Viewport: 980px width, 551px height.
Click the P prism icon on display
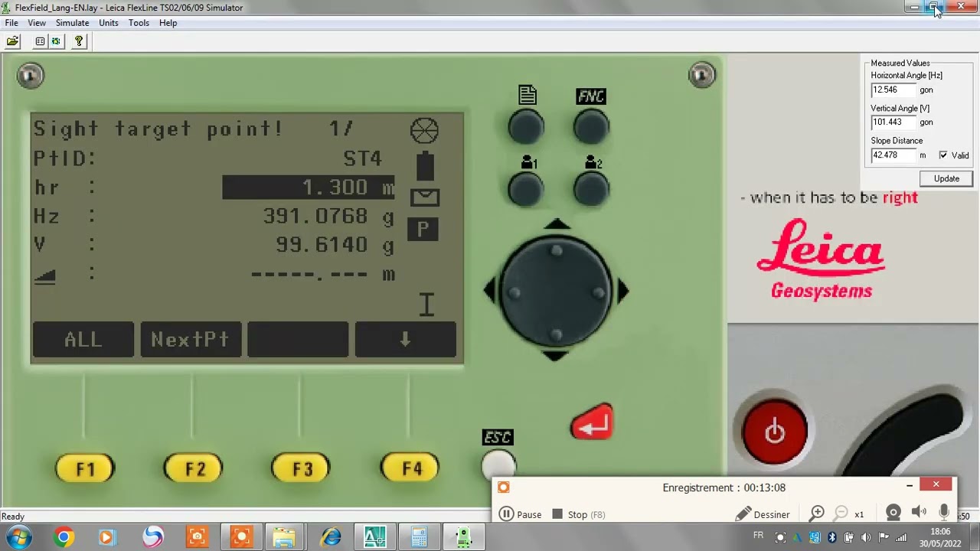pyautogui.click(x=423, y=230)
